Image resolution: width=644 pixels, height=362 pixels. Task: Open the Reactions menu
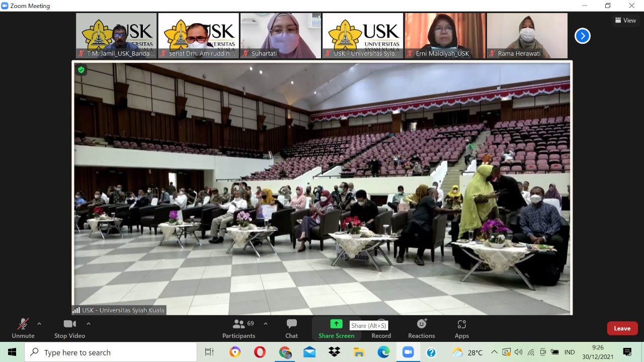pos(422,328)
